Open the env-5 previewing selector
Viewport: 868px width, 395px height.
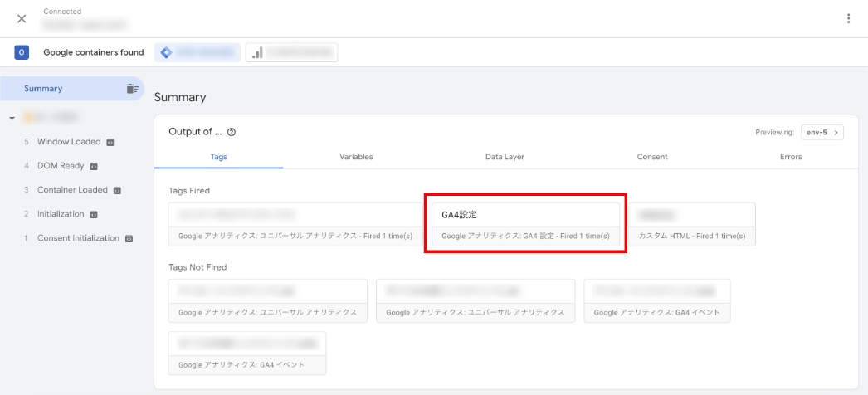click(x=822, y=133)
